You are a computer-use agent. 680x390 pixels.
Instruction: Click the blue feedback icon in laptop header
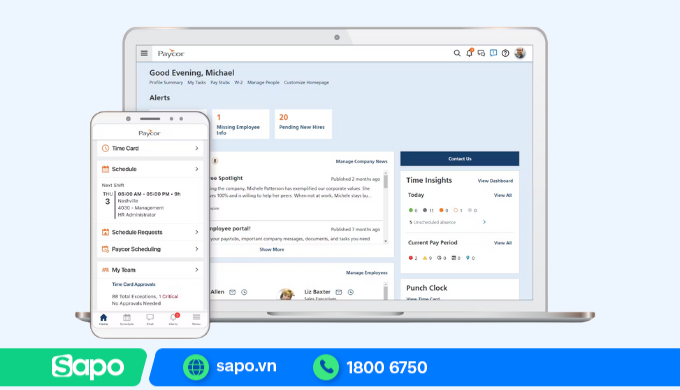[x=494, y=53]
